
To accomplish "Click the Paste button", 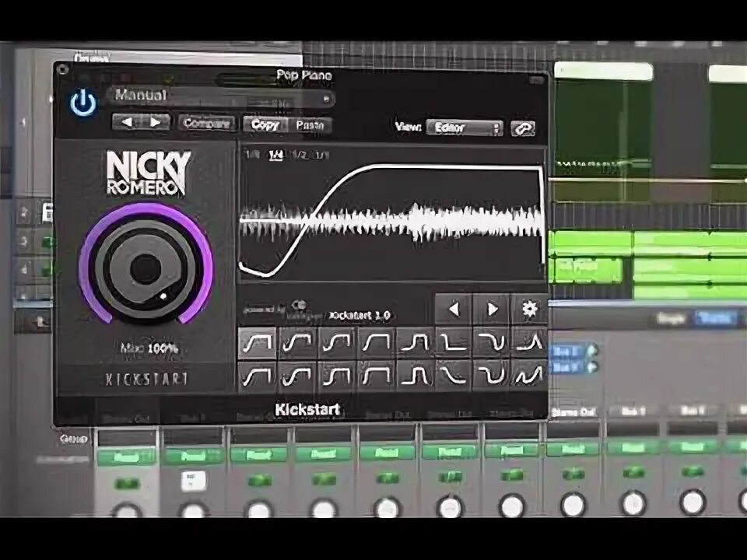I will coord(310,125).
